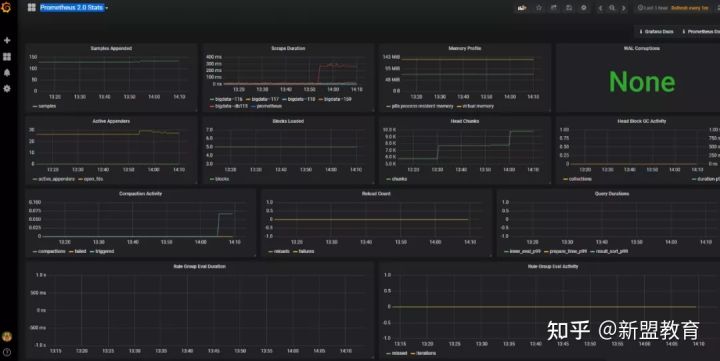Open Rule Group Eval Activity title menu

[553, 266]
